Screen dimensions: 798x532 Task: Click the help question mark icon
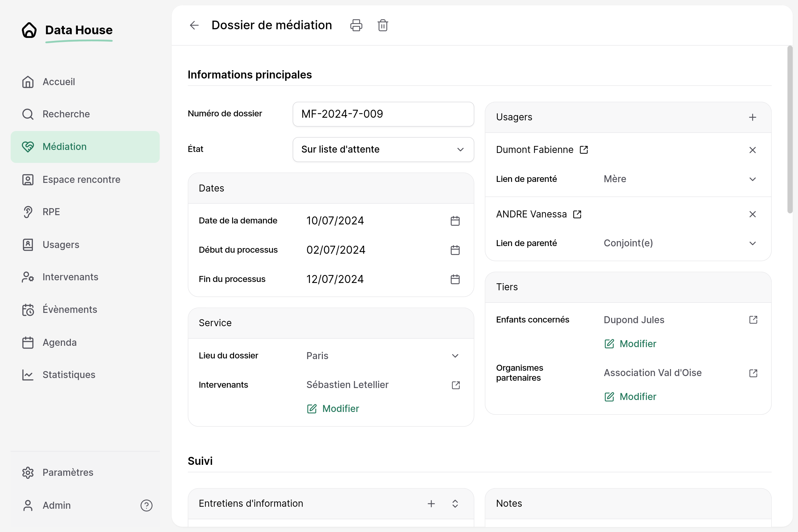[x=146, y=505]
